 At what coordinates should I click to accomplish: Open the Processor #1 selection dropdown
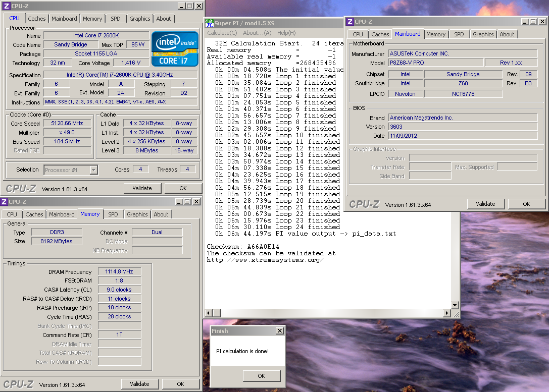93,170
